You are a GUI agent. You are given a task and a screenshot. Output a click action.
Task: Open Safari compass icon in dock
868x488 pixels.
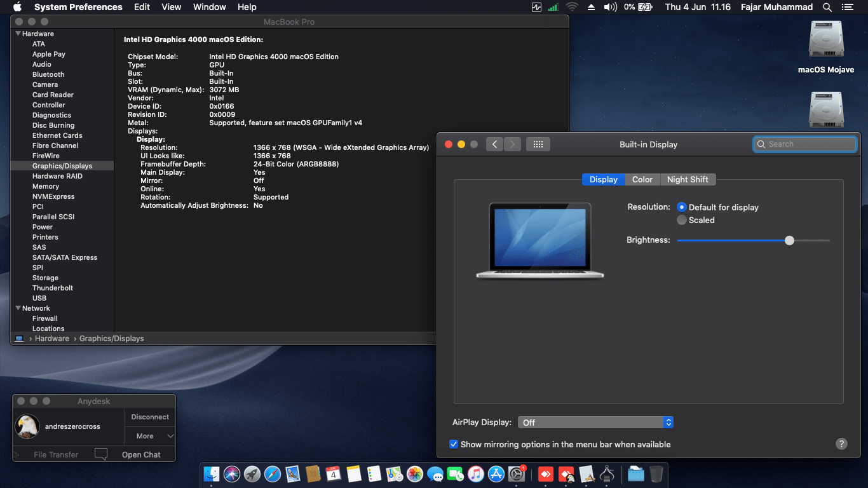(273, 474)
